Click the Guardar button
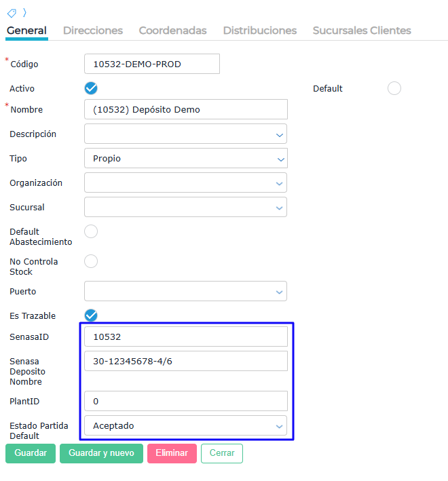The height and width of the screenshot is (481, 448). pyautogui.click(x=31, y=453)
